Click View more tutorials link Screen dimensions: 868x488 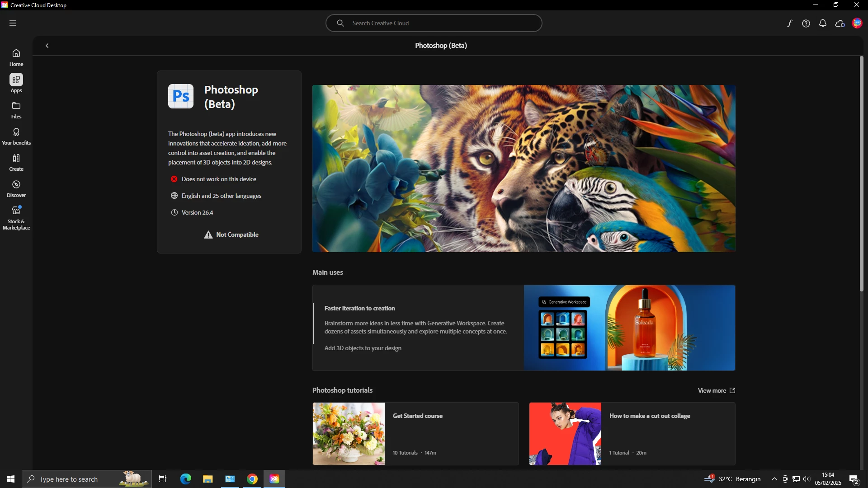(x=716, y=390)
